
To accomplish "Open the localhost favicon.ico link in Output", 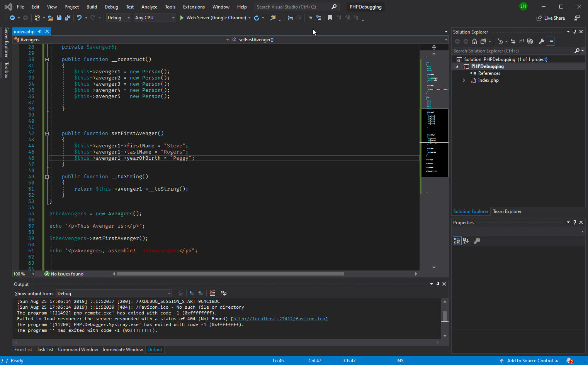I will coord(279,319).
